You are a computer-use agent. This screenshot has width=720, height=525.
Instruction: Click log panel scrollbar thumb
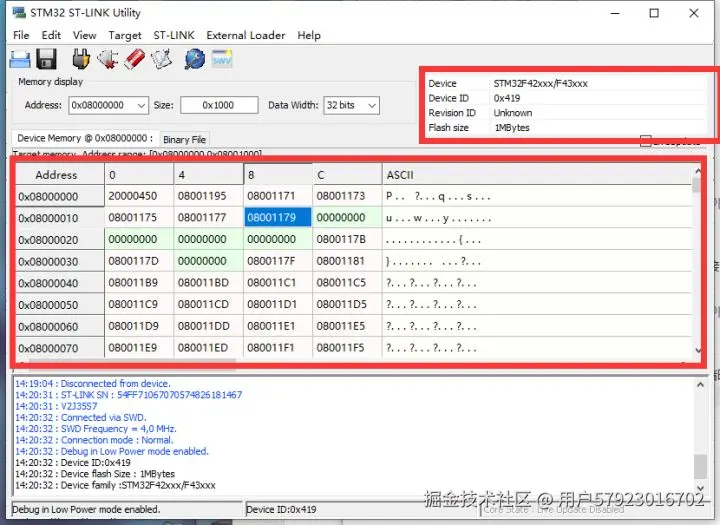[700, 466]
